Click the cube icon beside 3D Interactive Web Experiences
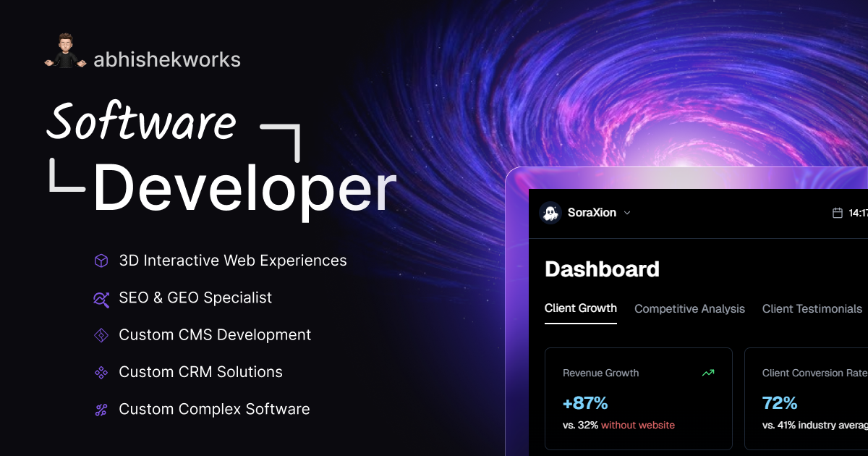This screenshot has height=456, width=868. (101, 261)
